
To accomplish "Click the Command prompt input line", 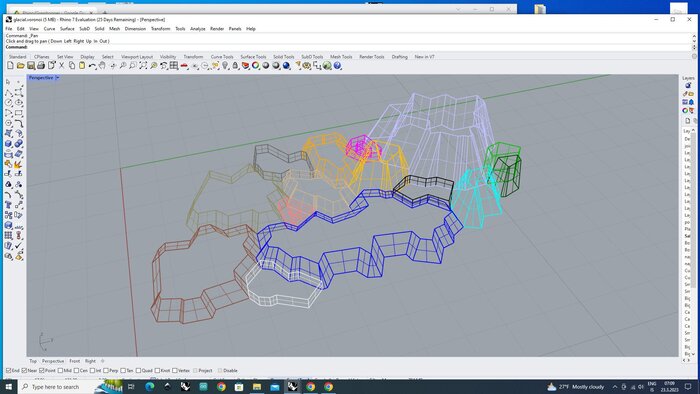I will coord(348,47).
